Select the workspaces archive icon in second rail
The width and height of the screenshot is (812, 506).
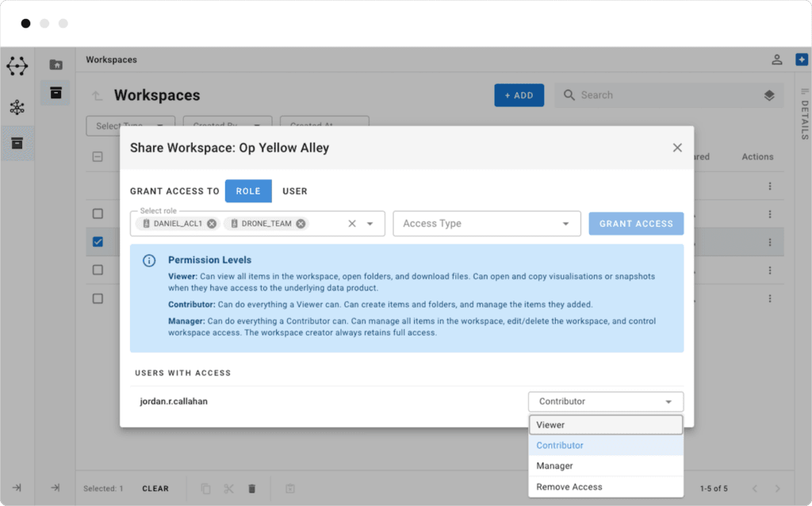[56, 93]
